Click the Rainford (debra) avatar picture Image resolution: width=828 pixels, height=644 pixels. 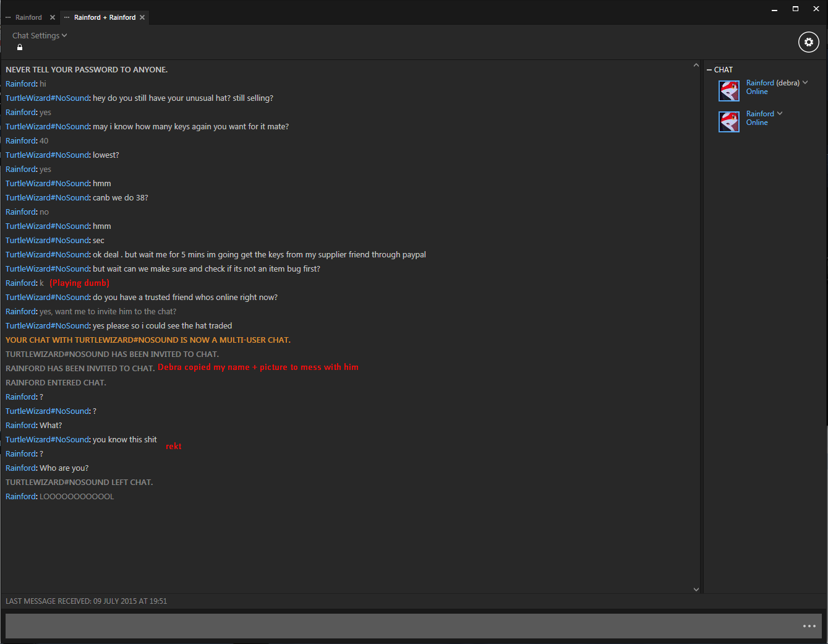pos(729,91)
